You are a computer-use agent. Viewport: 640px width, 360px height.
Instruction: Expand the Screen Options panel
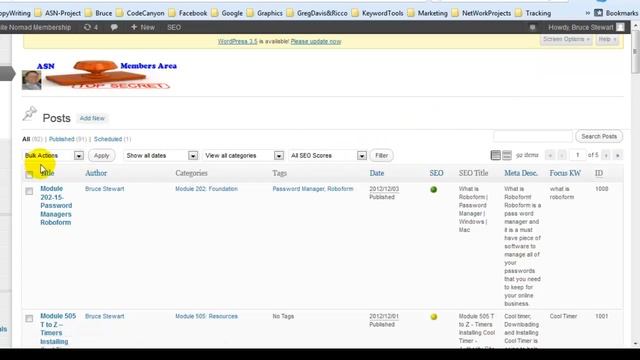[566, 39]
